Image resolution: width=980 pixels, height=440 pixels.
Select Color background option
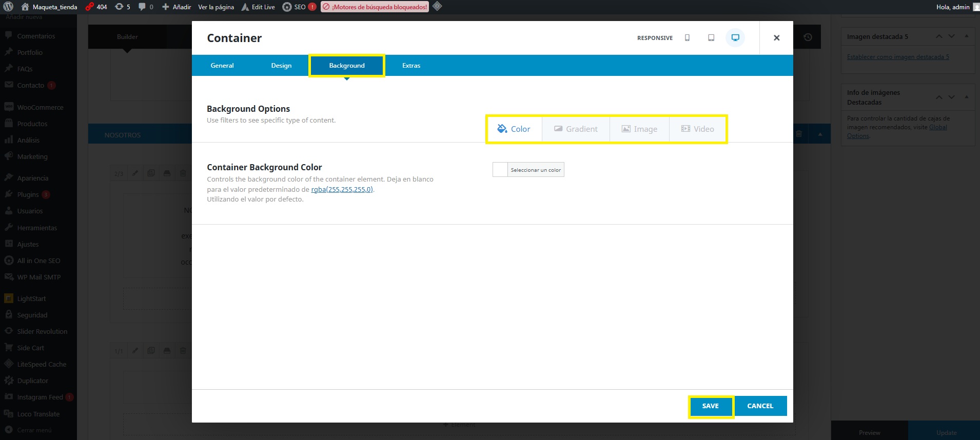click(514, 129)
